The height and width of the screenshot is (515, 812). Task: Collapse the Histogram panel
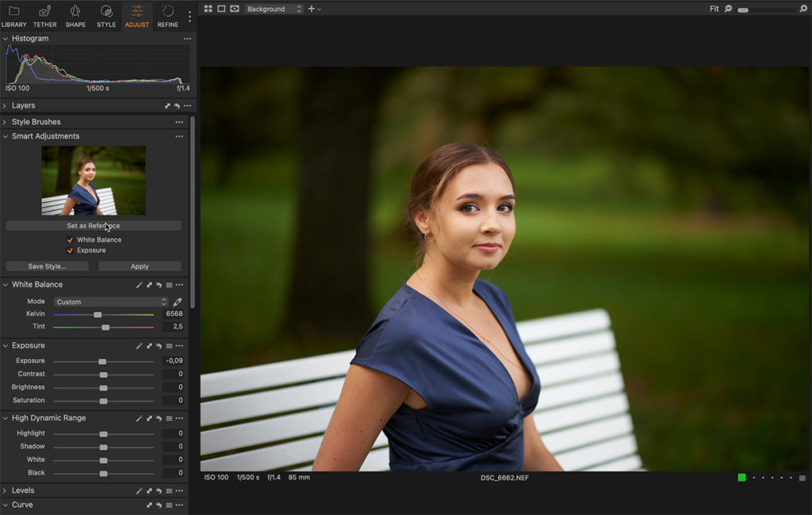pos(6,38)
